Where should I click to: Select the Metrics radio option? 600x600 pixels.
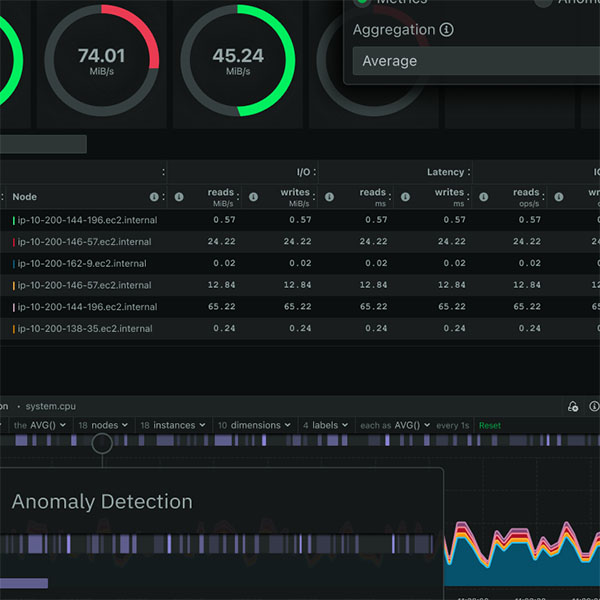coord(361,2)
